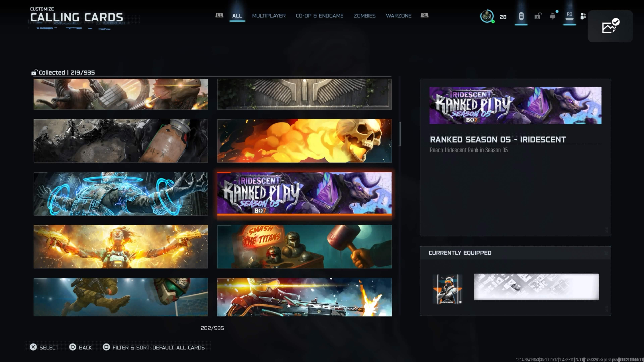
Task: Open the WARZONE tab
Action: [x=398, y=16]
